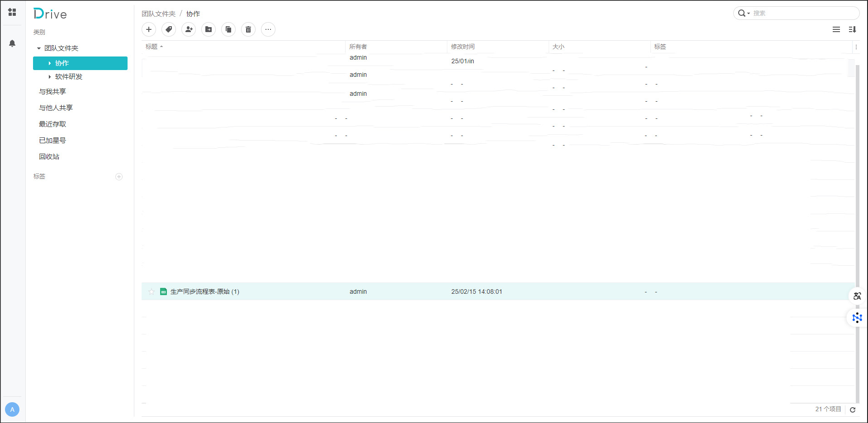
Task: Navigate to 团队文件夹 in breadcrumb
Action: click(x=158, y=14)
